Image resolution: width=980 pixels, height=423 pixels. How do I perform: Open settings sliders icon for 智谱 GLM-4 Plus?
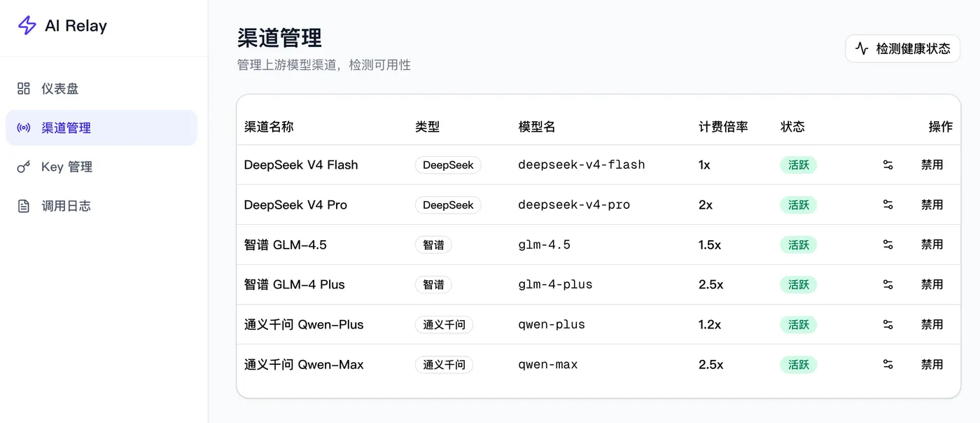[888, 284]
